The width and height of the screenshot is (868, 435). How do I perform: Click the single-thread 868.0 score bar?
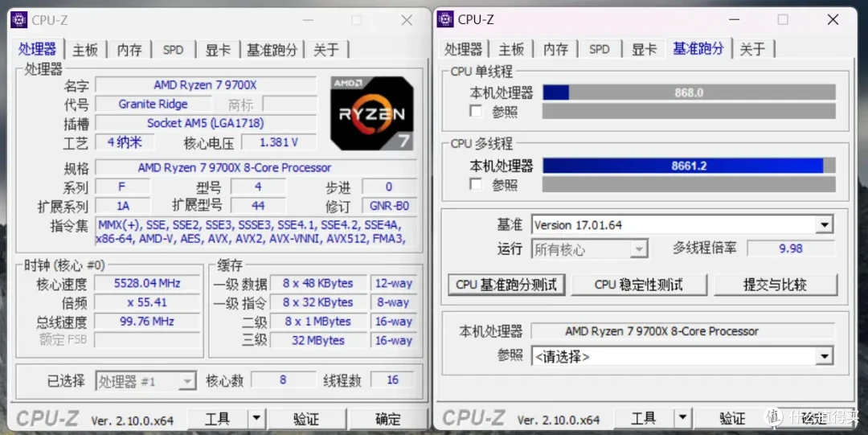click(x=689, y=92)
